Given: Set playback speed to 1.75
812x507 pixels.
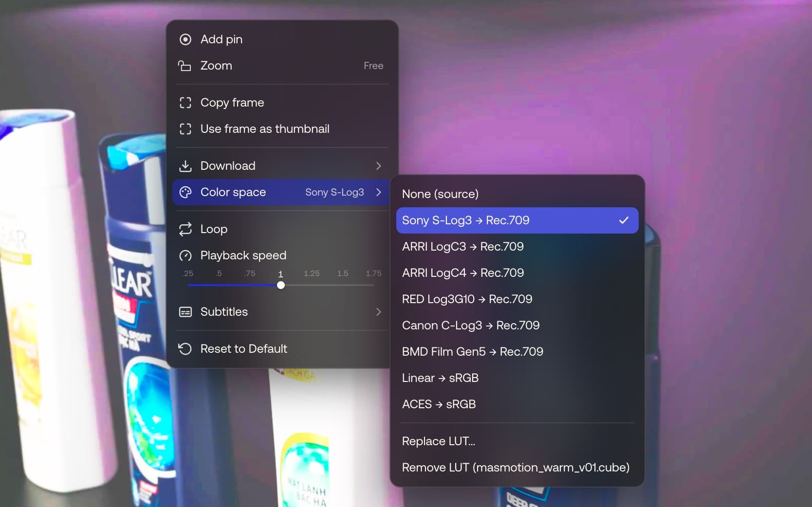Looking at the screenshot, I should pyautogui.click(x=373, y=273).
